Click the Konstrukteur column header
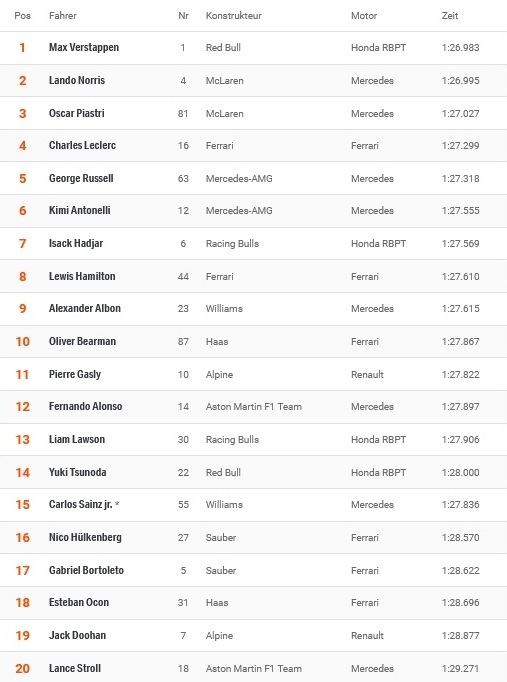Viewport: 507px width, 682px height. tap(233, 16)
